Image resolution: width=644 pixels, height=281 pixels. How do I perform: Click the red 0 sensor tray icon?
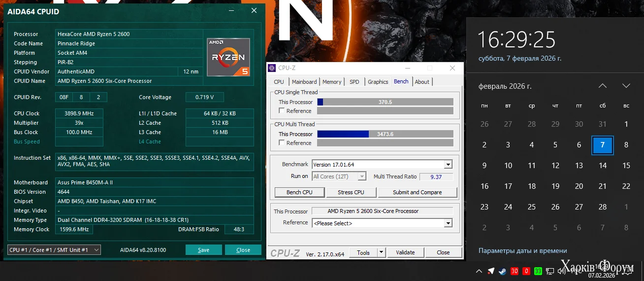click(526, 271)
